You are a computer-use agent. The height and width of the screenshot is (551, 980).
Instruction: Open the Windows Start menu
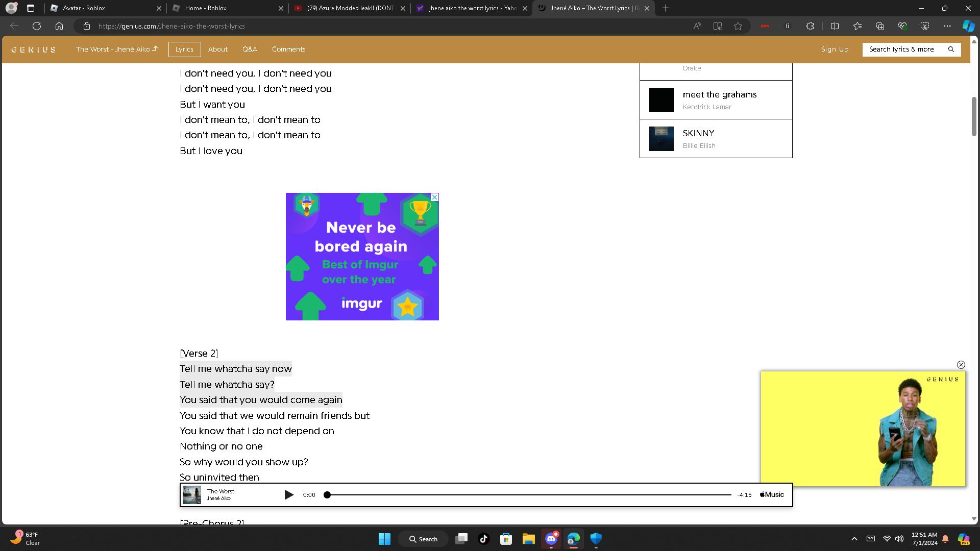(384, 539)
